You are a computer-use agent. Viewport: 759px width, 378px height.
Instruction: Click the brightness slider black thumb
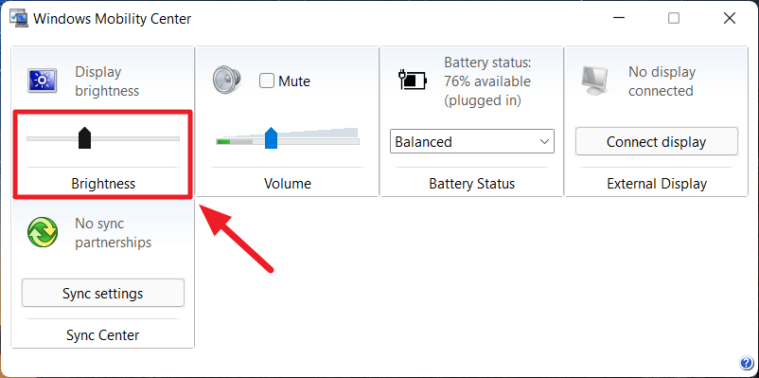[x=85, y=138]
